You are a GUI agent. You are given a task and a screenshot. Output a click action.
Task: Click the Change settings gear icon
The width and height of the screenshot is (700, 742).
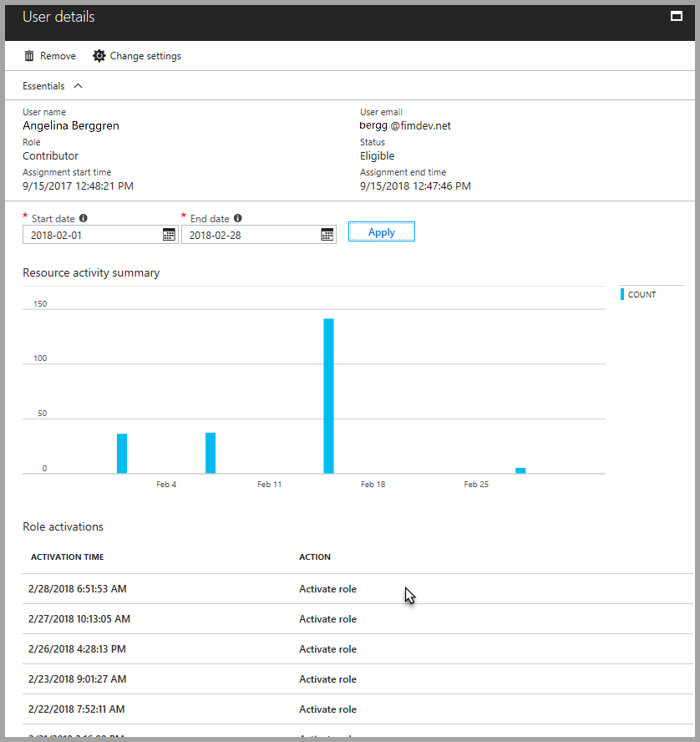click(x=99, y=56)
